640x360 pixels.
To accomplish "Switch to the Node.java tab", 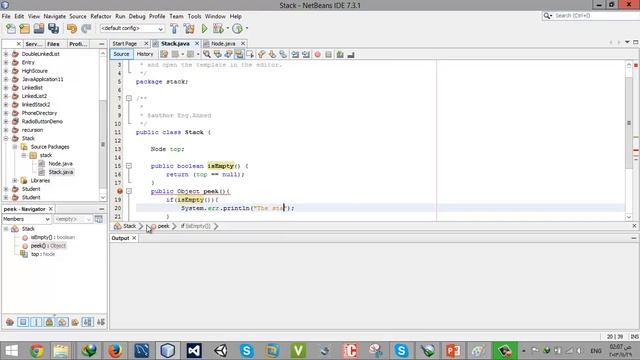I will click(223, 43).
